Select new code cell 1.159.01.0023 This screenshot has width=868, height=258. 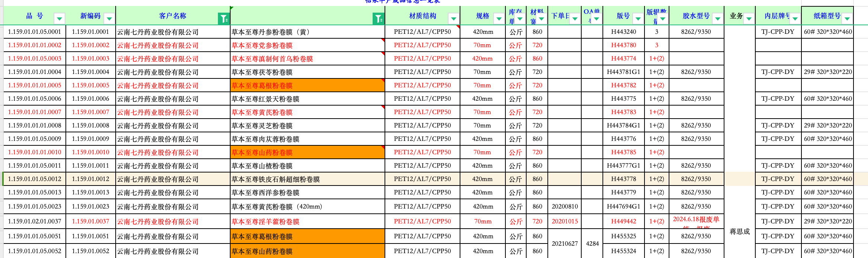point(91,207)
